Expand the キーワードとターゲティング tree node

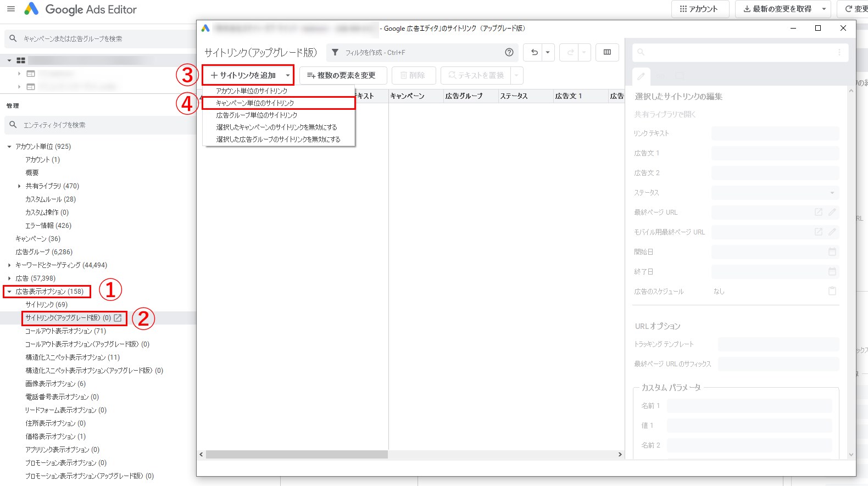pyautogui.click(x=9, y=265)
